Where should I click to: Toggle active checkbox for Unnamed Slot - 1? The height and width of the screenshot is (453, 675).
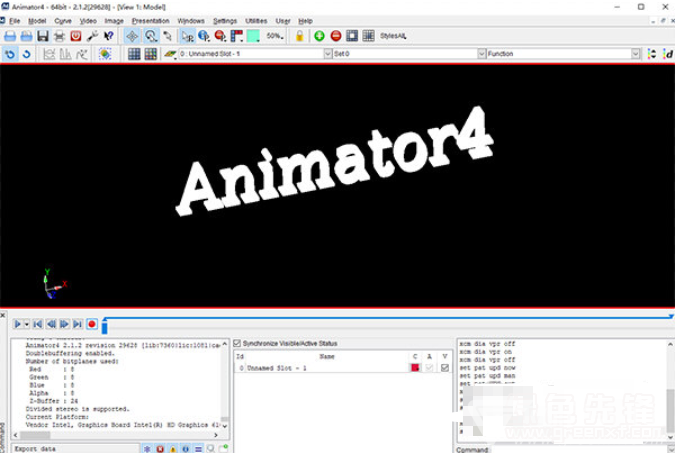click(429, 368)
